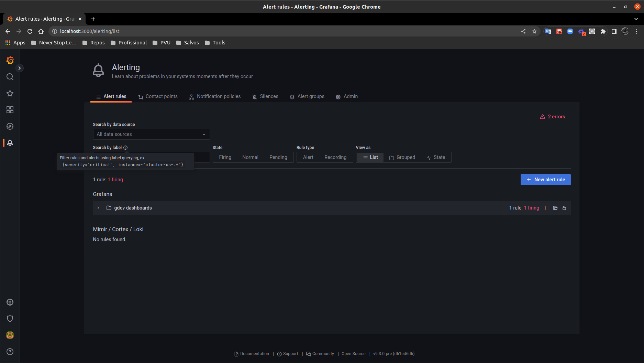Expand the gdev dashboards group
The width and height of the screenshot is (644, 363).
98,208
